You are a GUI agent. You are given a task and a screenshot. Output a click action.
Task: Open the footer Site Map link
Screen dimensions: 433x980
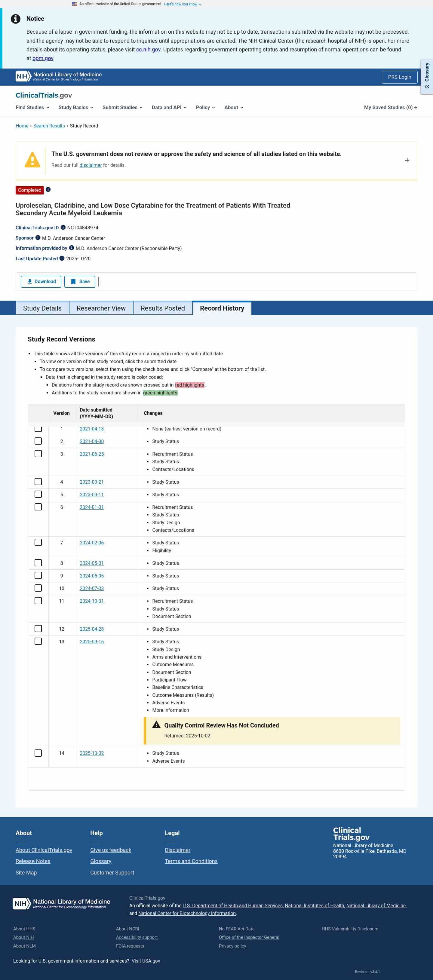click(26, 873)
